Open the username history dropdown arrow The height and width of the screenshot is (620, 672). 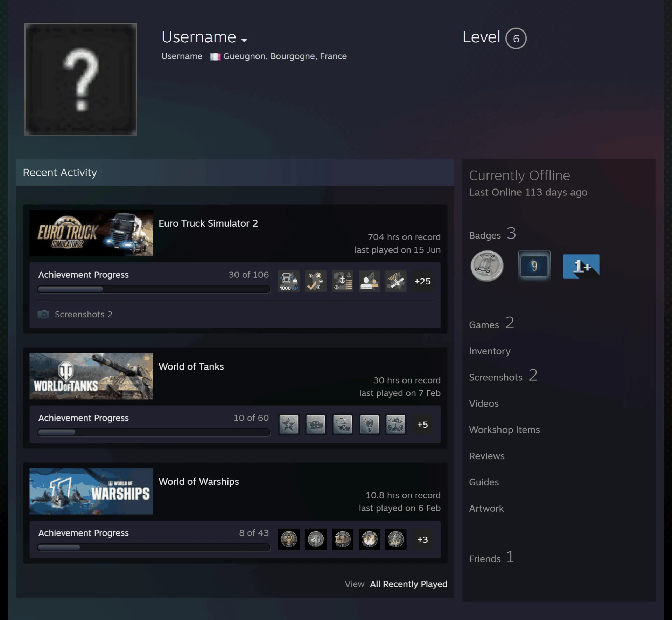[244, 40]
